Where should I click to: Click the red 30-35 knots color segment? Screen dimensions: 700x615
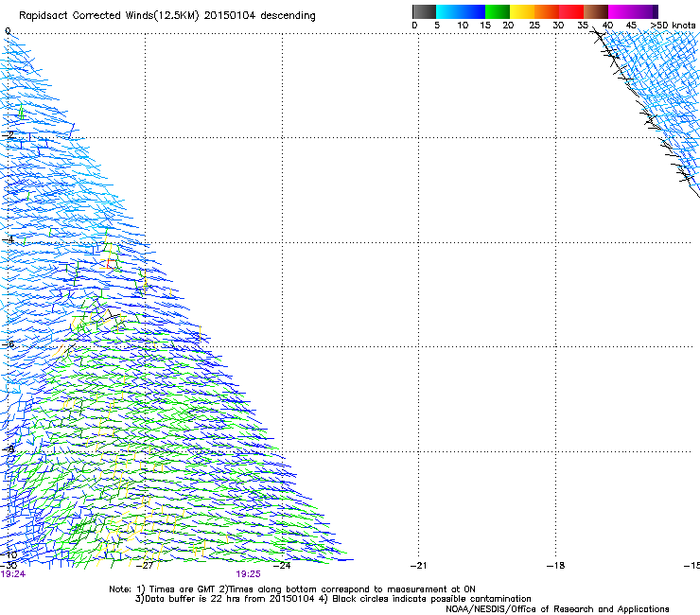(571, 11)
